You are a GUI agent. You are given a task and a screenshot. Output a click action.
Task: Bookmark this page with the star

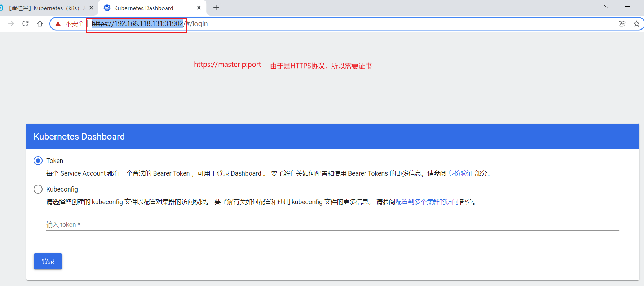tap(636, 23)
